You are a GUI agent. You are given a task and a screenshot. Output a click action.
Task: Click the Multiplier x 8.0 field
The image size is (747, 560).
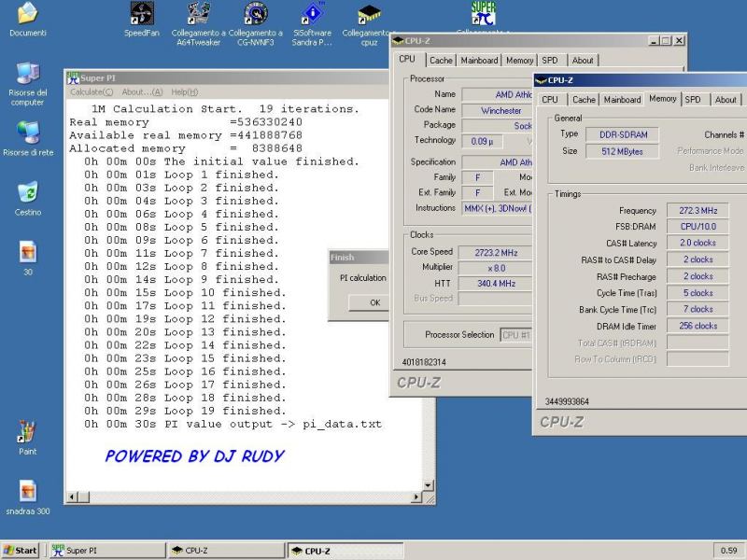pyautogui.click(x=496, y=268)
